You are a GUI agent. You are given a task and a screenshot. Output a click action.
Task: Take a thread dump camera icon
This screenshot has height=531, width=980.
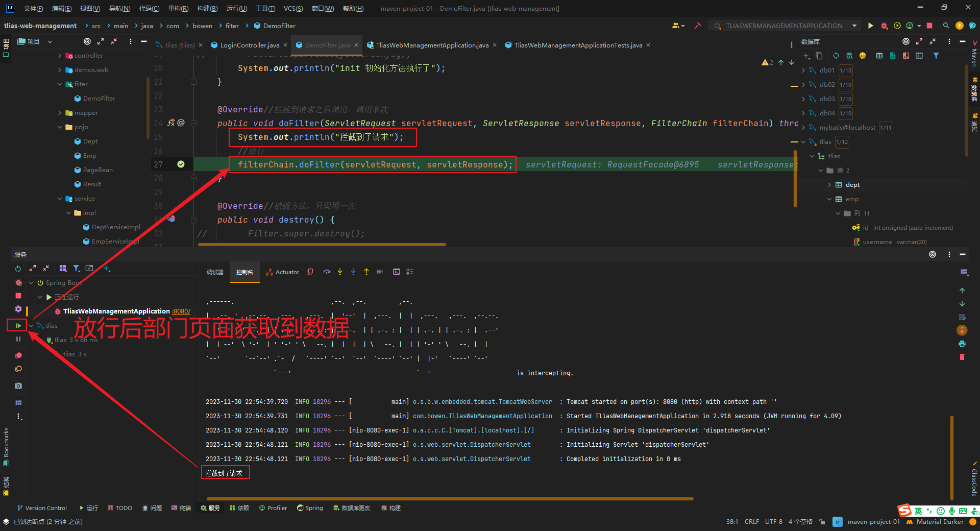tap(18, 385)
